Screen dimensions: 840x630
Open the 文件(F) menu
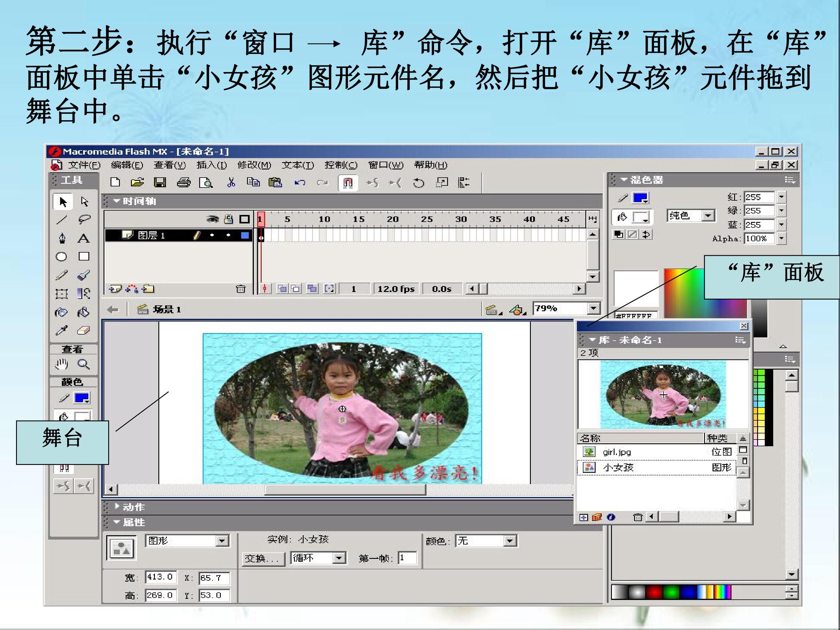pos(84,165)
